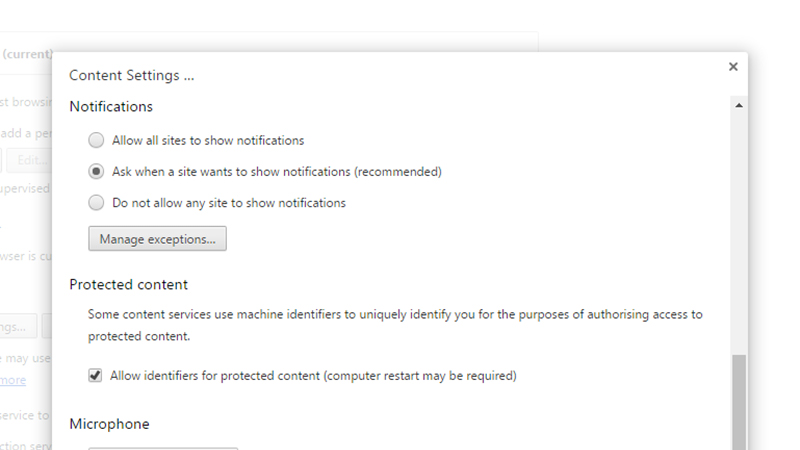Click the machine identifiers description text

[395, 325]
